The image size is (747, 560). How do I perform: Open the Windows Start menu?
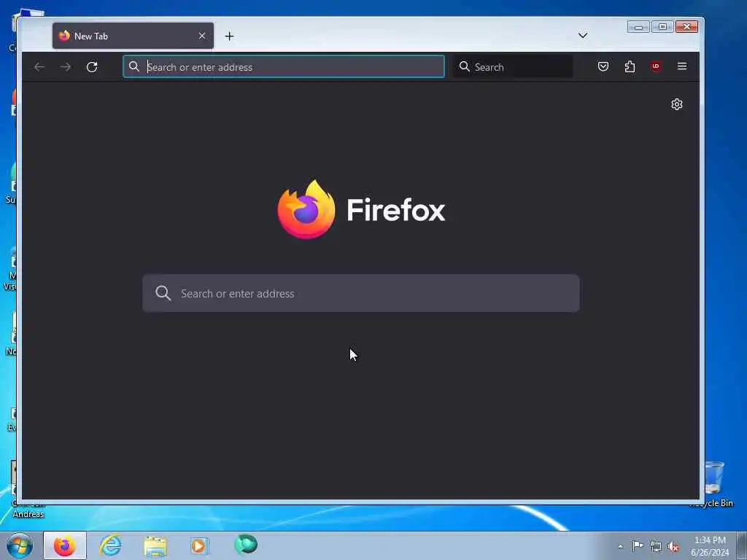click(x=20, y=545)
